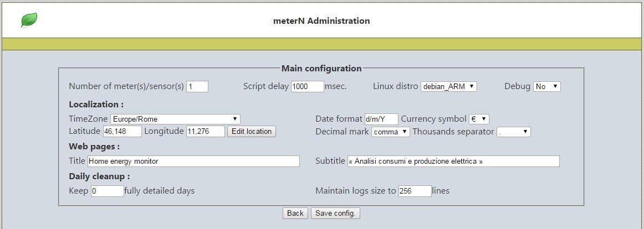Click the Back button

(295, 213)
